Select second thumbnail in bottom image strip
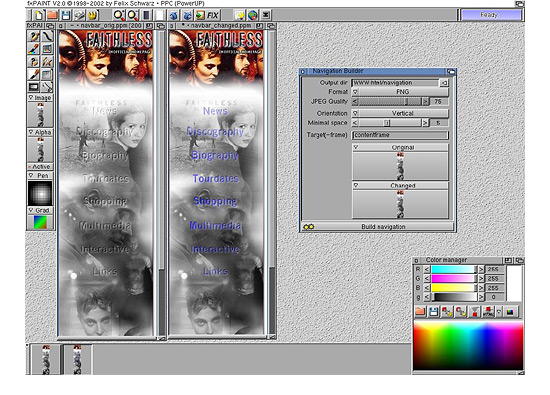 click(77, 359)
